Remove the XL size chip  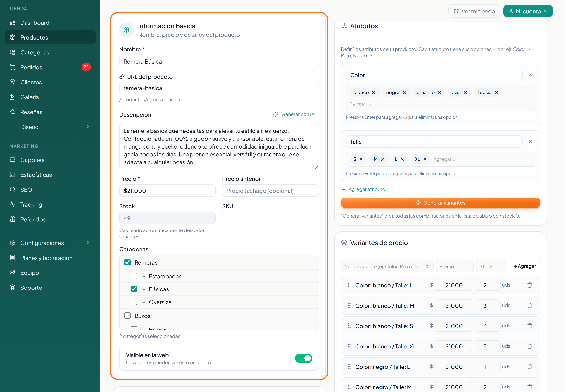click(425, 159)
